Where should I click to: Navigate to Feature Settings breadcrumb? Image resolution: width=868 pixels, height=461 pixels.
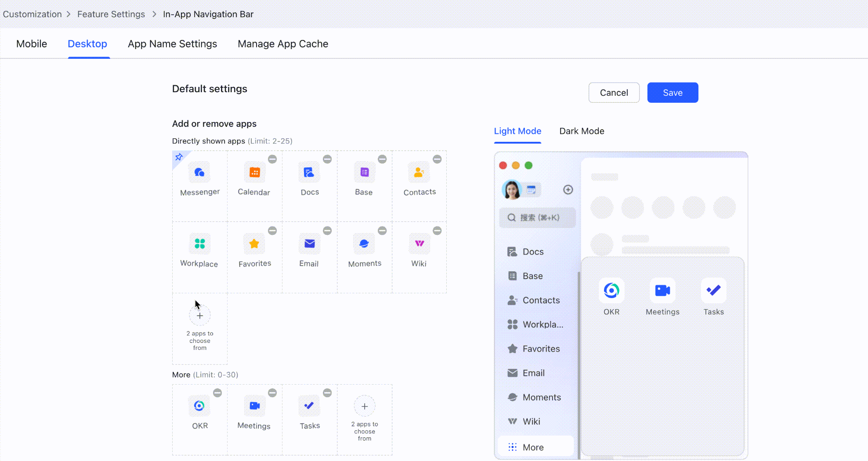(x=111, y=14)
